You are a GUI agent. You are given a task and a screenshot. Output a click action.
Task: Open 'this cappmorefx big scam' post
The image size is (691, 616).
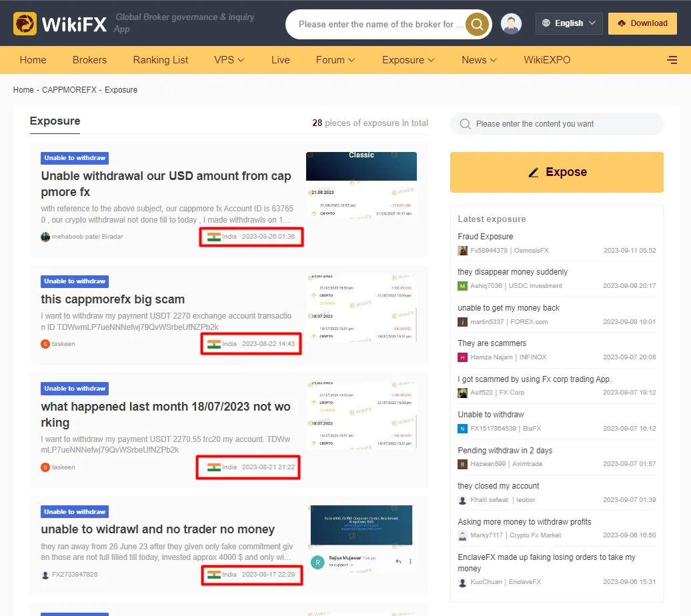pos(113,299)
